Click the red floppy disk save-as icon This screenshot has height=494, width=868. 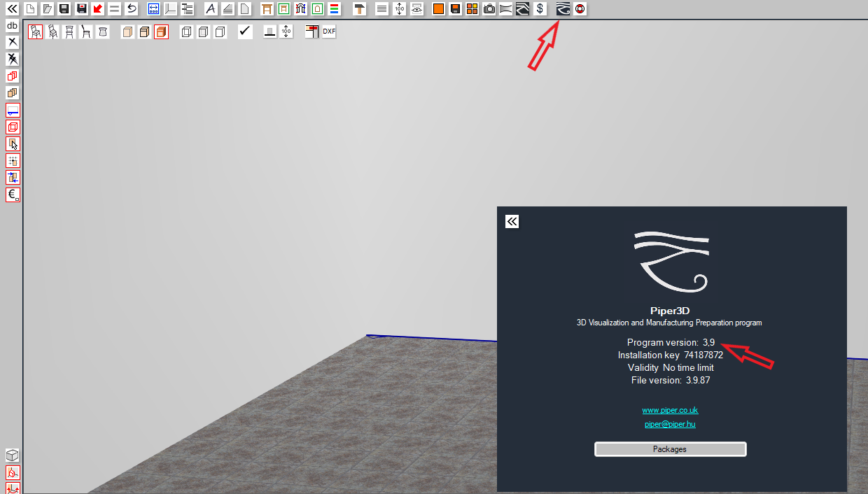tap(81, 9)
